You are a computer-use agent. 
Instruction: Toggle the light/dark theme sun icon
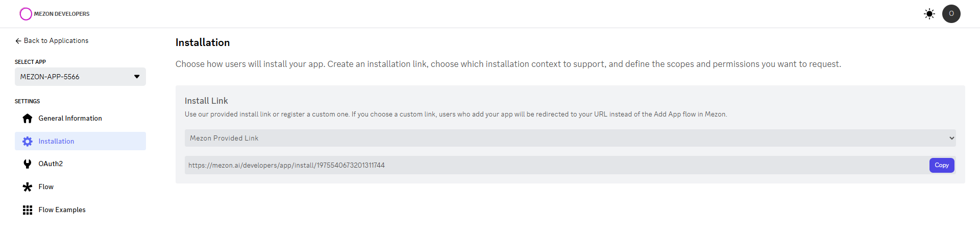929,14
